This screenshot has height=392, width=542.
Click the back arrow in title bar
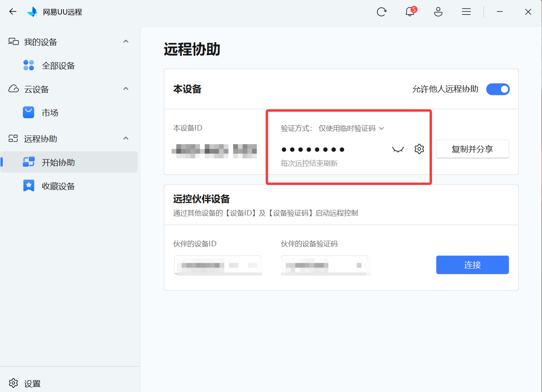[13, 12]
